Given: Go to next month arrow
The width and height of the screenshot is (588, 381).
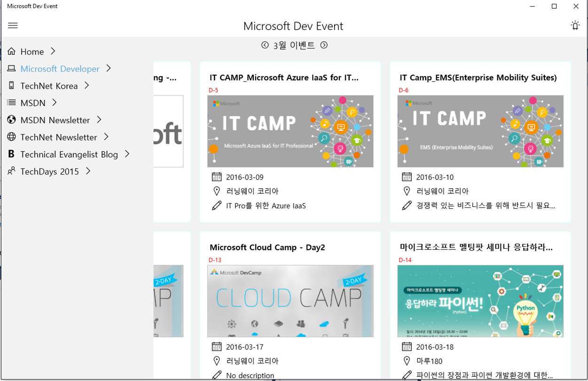Looking at the screenshot, I should tap(324, 45).
